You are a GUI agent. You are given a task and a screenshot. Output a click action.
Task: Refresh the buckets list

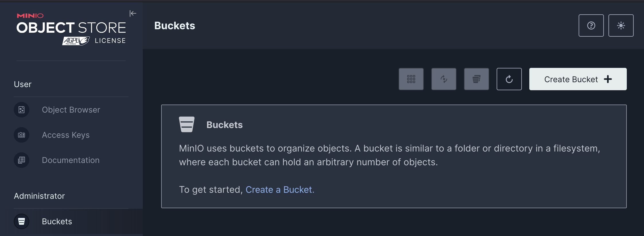click(x=509, y=79)
